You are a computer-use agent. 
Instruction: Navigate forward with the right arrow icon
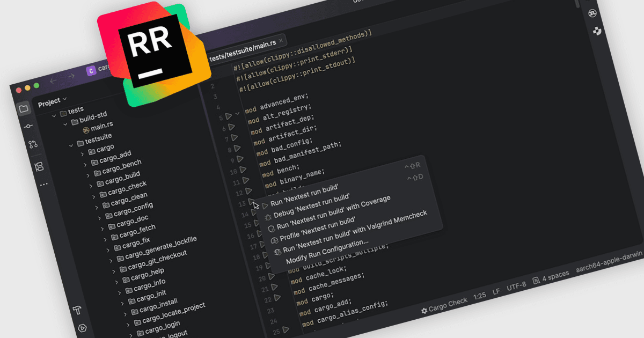(x=71, y=76)
